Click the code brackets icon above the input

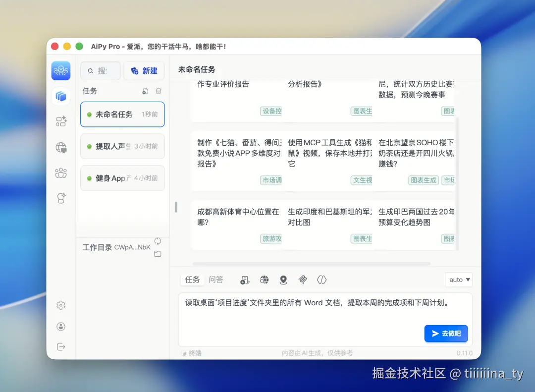tap(322, 280)
